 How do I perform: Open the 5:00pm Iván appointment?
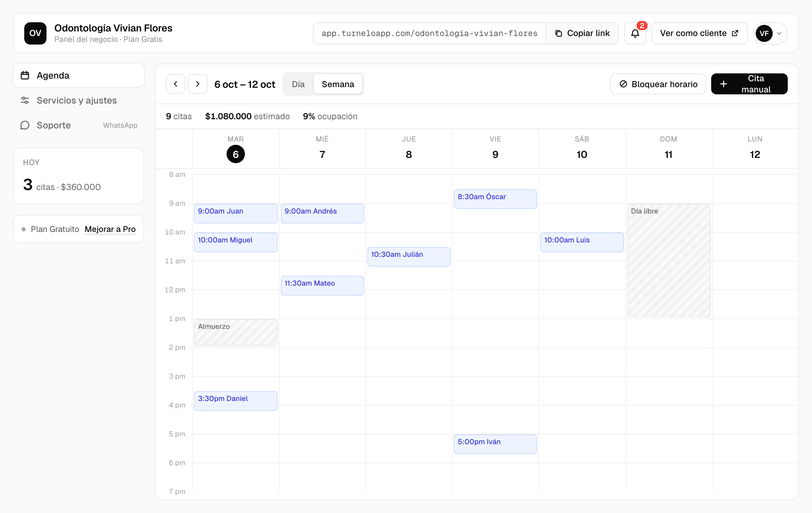pyautogui.click(x=495, y=444)
